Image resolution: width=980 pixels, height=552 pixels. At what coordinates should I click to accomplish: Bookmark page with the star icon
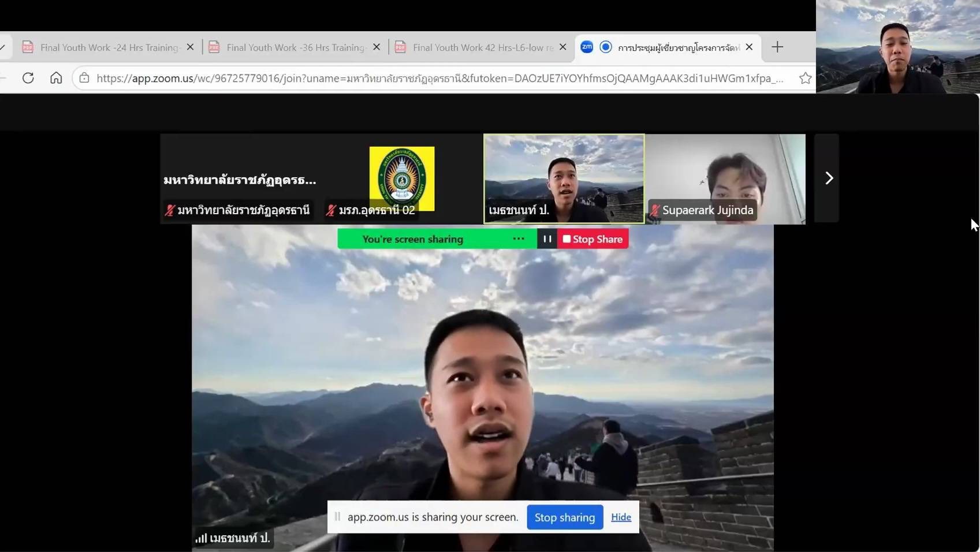click(x=805, y=79)
